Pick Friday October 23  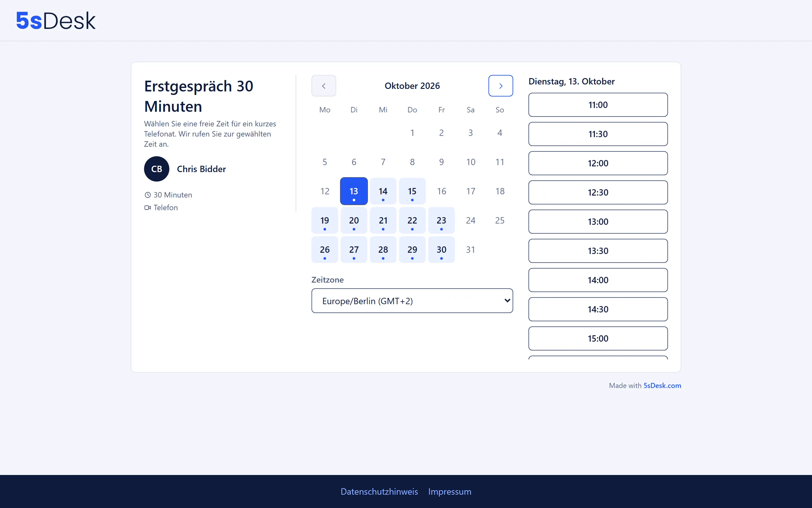point(441,220)
